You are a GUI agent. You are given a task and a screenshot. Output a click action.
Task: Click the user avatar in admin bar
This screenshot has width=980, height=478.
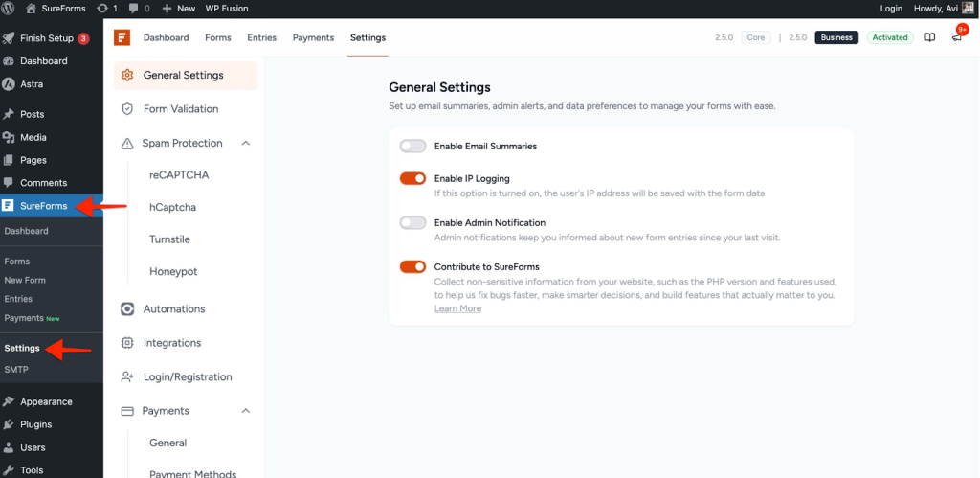[968, 8]
